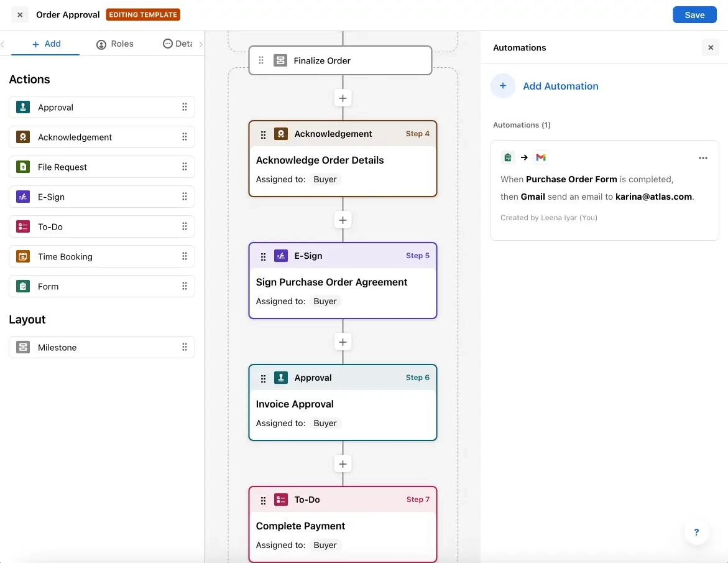Click the File Request action icon
728x563 pixels.
[23, 167]
